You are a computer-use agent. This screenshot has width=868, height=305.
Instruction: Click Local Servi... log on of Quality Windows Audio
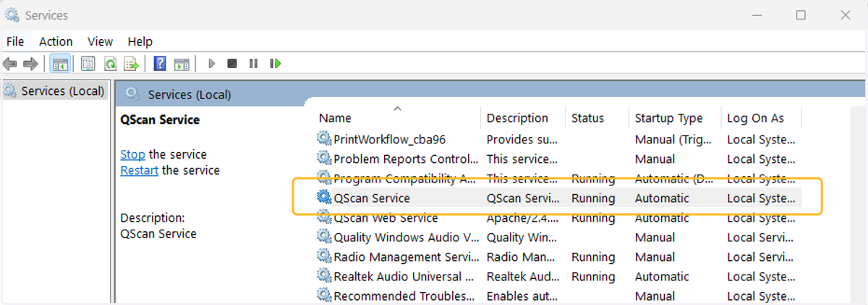[x=761, y=237]
